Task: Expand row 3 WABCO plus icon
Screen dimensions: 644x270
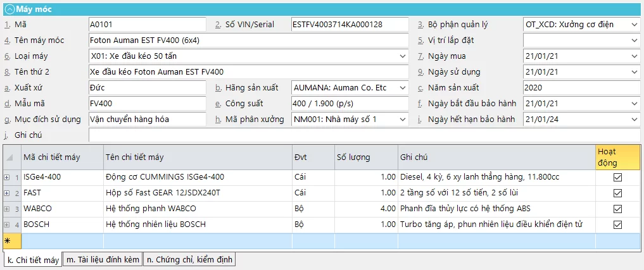Action: [7, 209]
